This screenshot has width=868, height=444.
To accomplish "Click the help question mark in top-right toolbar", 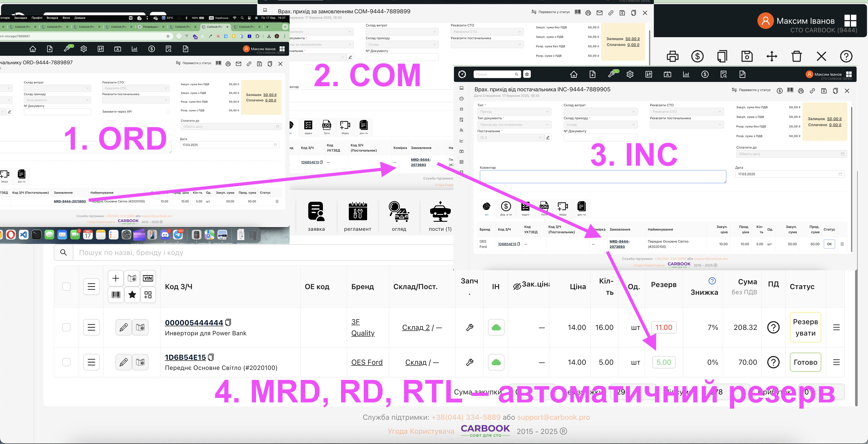I will (846, 56).
